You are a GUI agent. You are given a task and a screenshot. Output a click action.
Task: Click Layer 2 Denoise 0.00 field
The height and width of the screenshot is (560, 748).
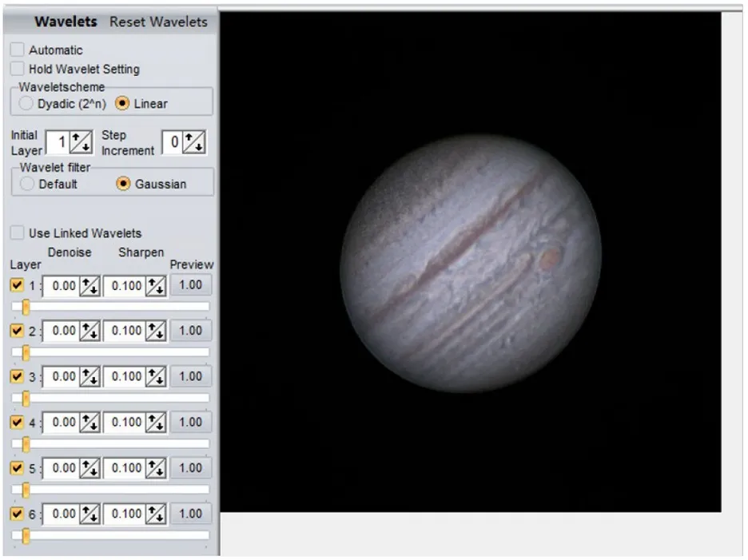pyautogui.click(x=61, y=331)
